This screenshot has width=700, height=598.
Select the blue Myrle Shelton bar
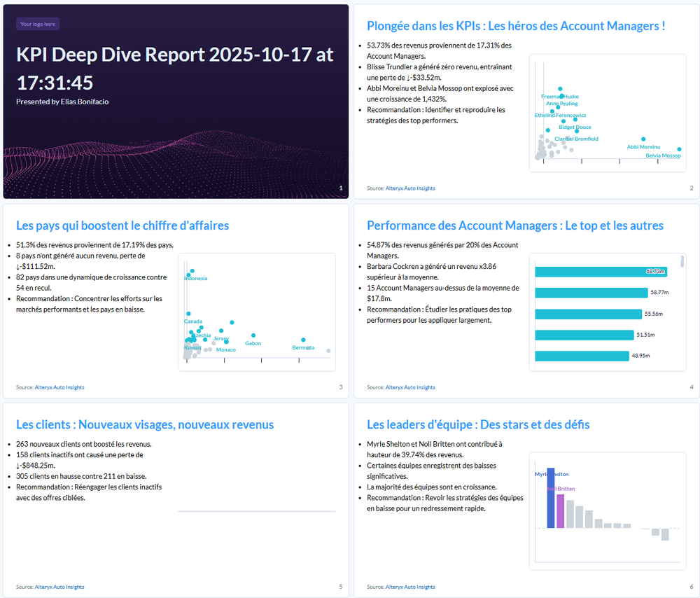pyautogui.click(x=550, y=498)
